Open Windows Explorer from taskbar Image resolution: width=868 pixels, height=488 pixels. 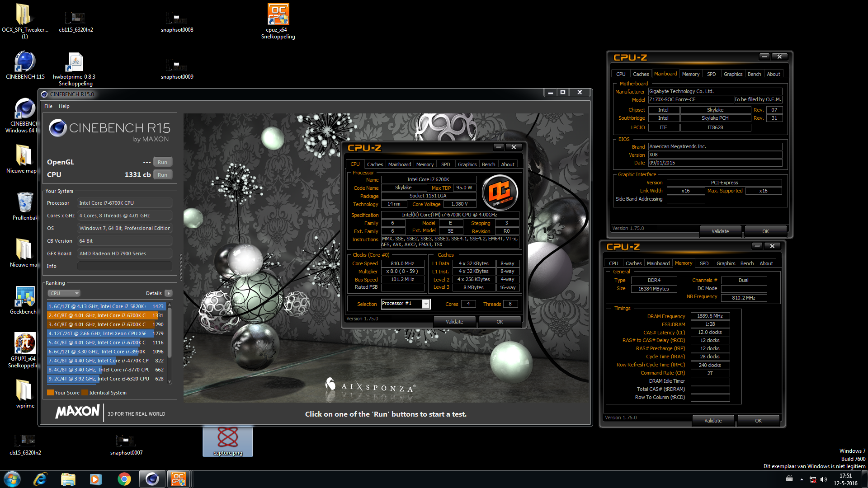click(x=68, y=479)
